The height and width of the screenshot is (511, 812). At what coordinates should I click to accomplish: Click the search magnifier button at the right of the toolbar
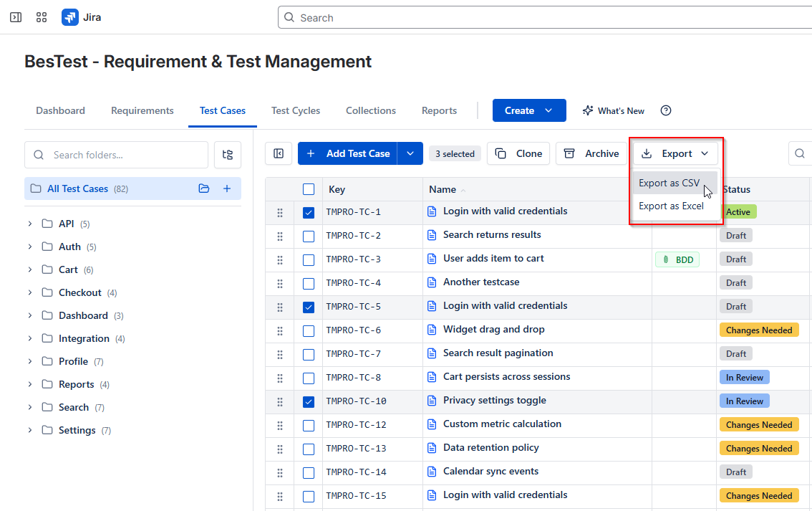point(800,153)
